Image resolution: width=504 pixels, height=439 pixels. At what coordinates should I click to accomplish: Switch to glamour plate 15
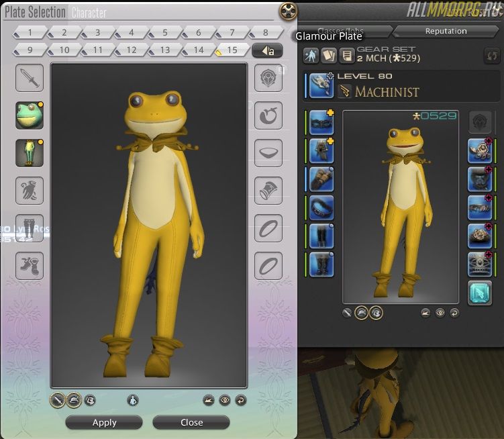coord(232,50)
